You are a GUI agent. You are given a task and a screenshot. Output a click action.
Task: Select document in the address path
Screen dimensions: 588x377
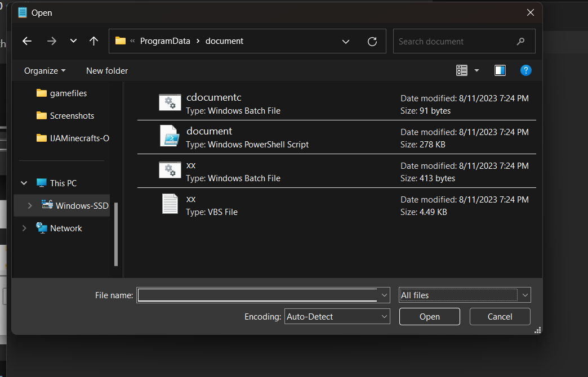pos(224,41)
